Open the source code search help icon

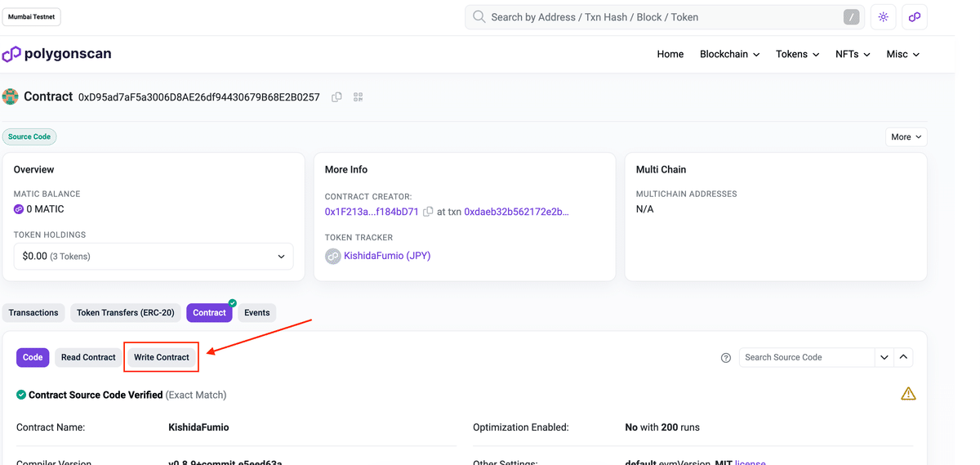(x=725, y=358)
